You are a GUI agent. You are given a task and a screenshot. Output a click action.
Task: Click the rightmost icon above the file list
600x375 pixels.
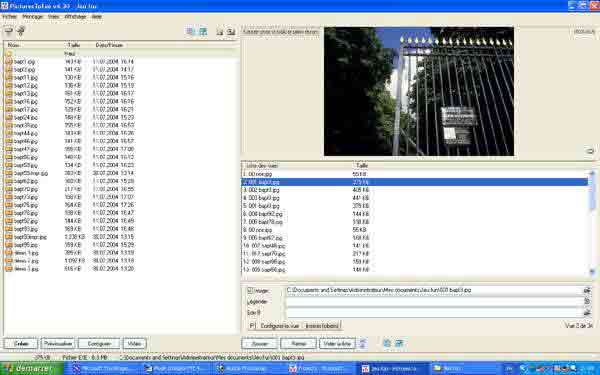coord(231,32)
